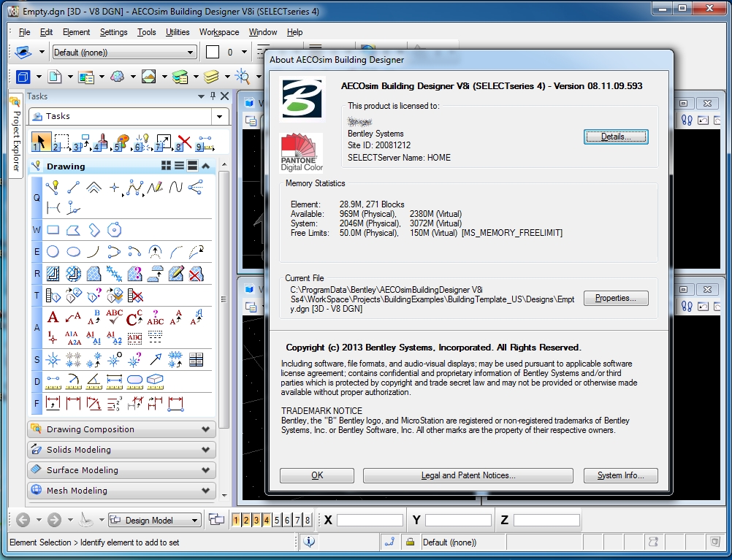732x560 pixels.
Task: Click the Z coordinate input field
Action: pyautogui.click(x=546, y=520)
